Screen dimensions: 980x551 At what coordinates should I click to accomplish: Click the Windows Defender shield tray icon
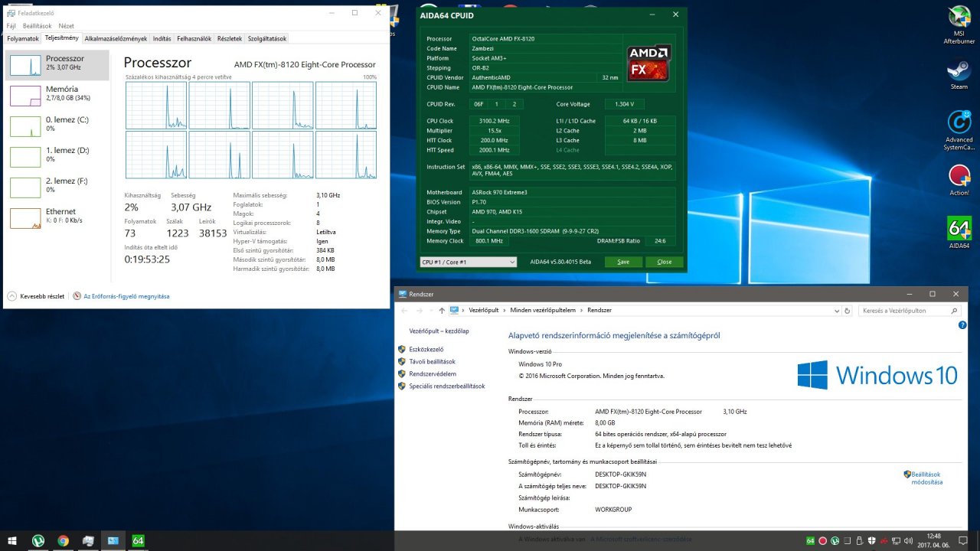click(872, 541)
